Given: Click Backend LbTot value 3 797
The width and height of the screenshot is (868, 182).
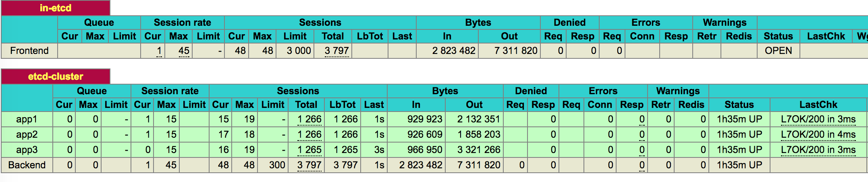Looking at the screenshot, I should click(346, 165).
